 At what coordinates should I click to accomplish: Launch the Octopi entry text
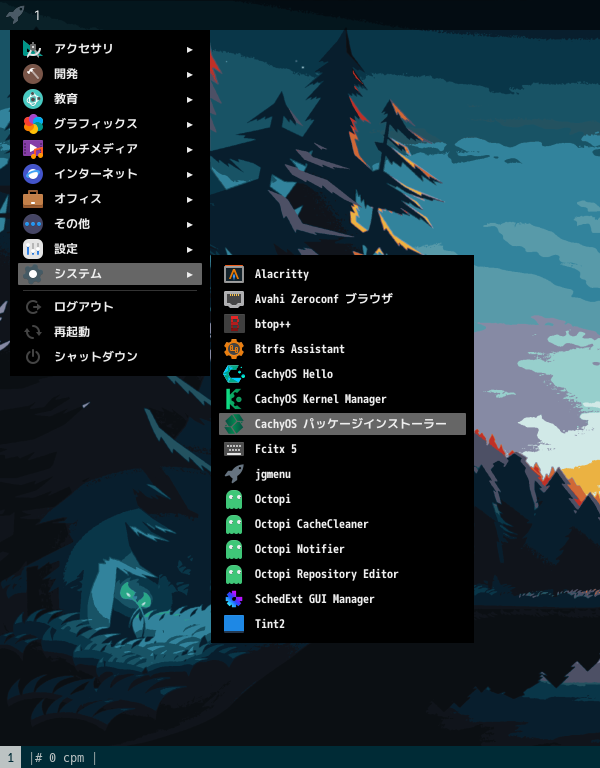[x=272, y=499]
